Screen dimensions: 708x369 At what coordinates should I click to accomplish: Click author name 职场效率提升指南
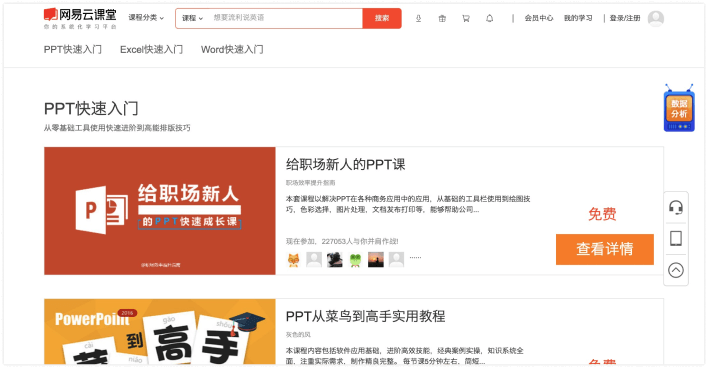point(311,183)
